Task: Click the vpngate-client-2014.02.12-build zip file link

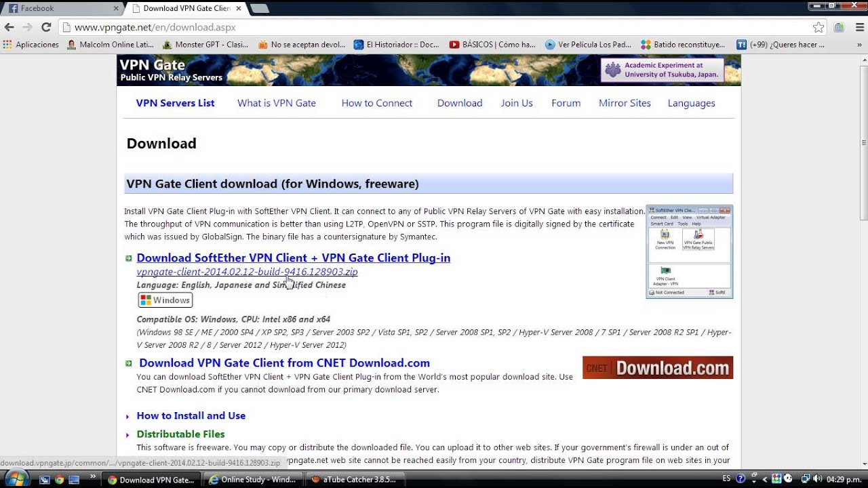Action: 247,272
